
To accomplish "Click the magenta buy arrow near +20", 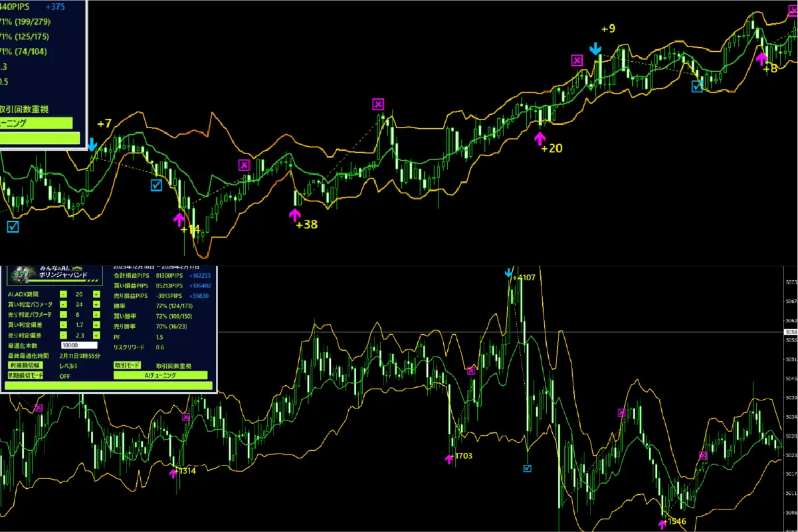I will click(540, 138).
